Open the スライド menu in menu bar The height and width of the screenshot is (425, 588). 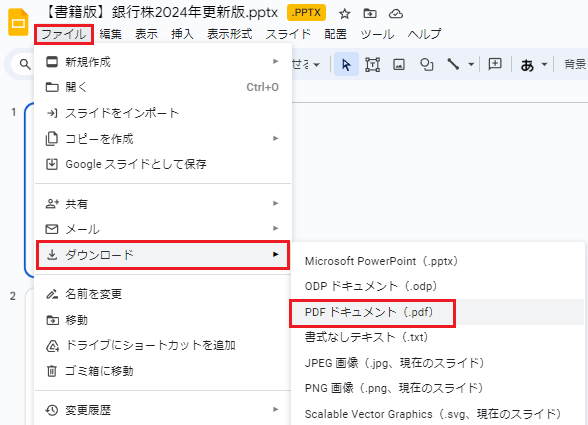pos(288,35)
